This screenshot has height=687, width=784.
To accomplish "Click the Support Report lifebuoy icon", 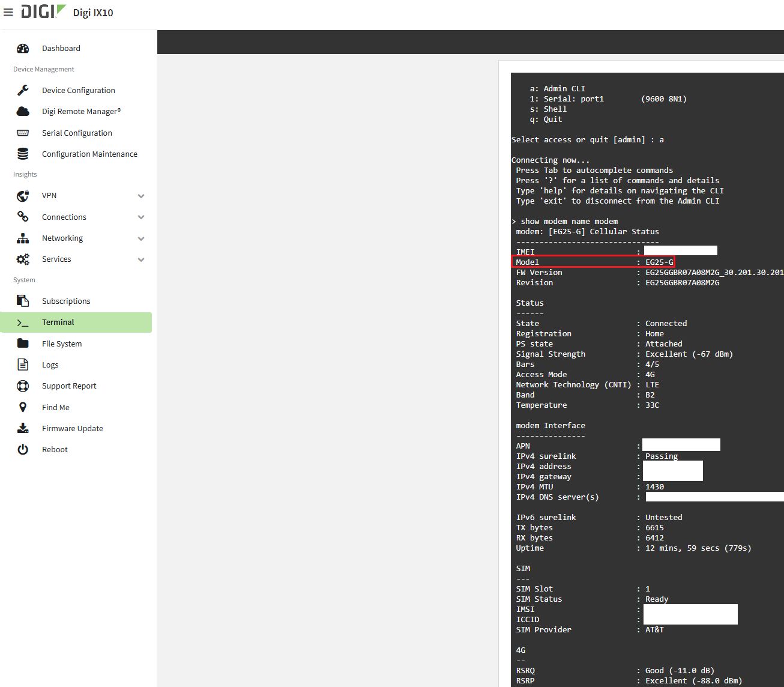I will click(x=23, y=386).
